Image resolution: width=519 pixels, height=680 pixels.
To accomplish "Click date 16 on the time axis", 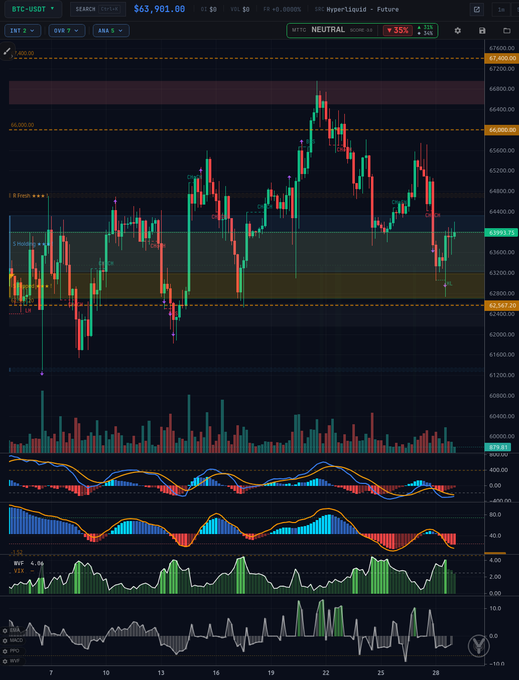I will pyautogui.click(x=216, y=673).
